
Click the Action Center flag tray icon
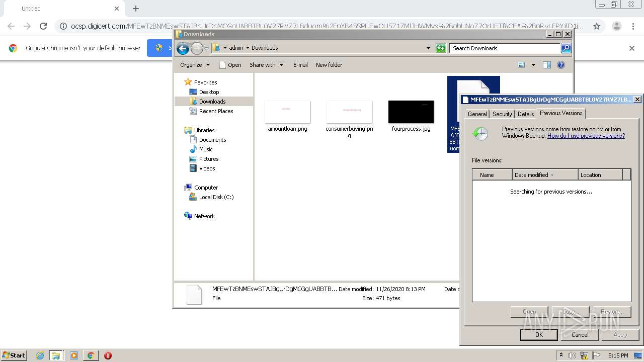pyautogui.click(x=596, y=355)
